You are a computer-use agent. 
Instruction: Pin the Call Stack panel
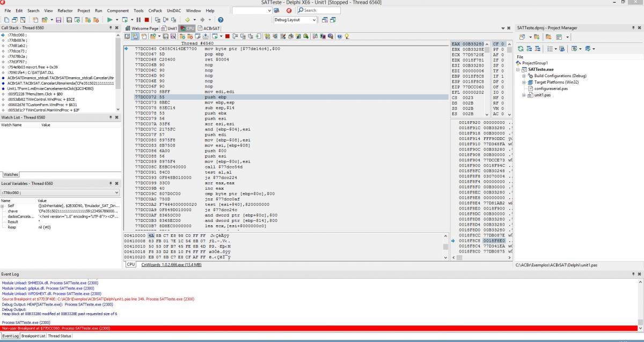[x=111, y=27]
